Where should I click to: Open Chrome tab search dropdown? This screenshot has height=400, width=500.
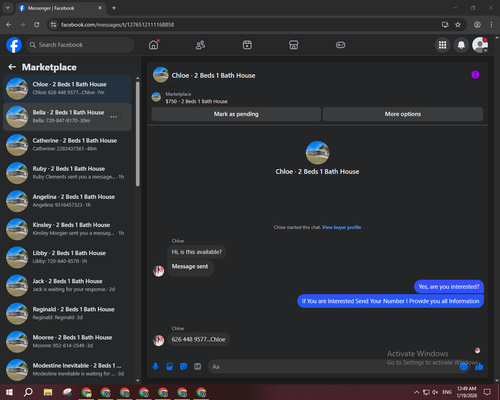coord(8,8)
